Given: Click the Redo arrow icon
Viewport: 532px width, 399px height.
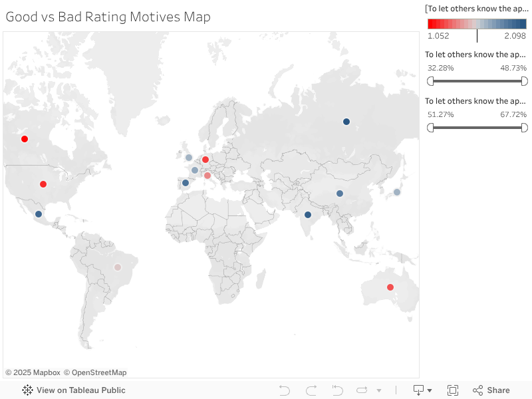Looking at the screenshot, I should pos(311,390).
